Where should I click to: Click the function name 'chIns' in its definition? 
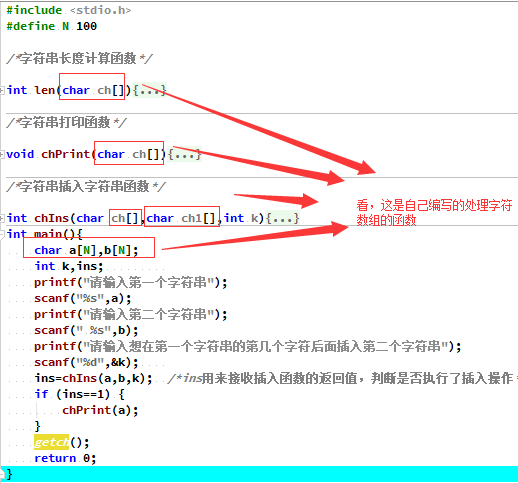(x=52, y=218)
